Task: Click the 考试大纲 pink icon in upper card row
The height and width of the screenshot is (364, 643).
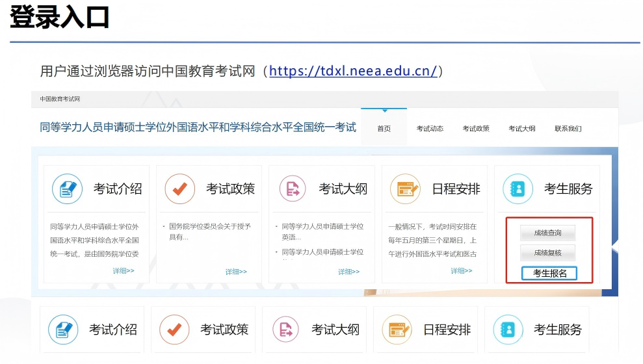Action: click(x=293, y=189)
